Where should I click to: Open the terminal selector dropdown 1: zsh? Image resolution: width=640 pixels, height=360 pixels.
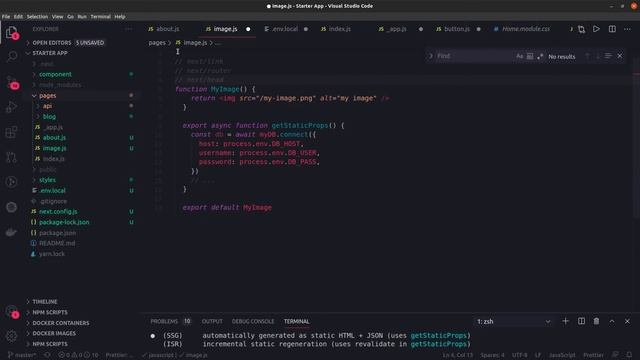(x=513, y=322)
